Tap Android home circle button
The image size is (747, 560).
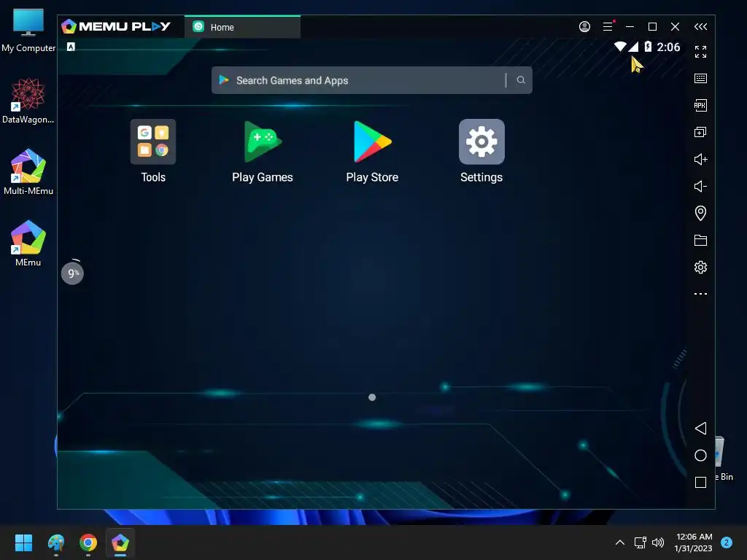click(700, 455)
